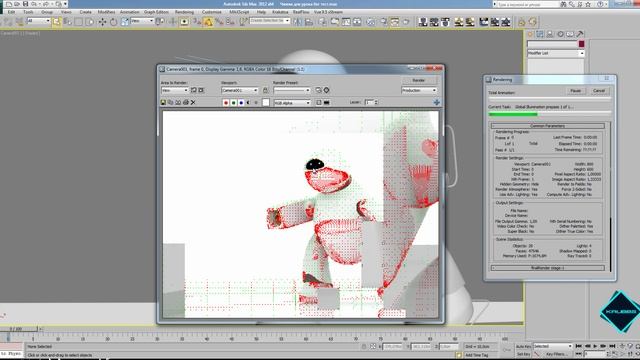The height and width of the screenshot is (360, 640).
Task: Select the Scale tool in main toolbar
Action: click(124, 22)
